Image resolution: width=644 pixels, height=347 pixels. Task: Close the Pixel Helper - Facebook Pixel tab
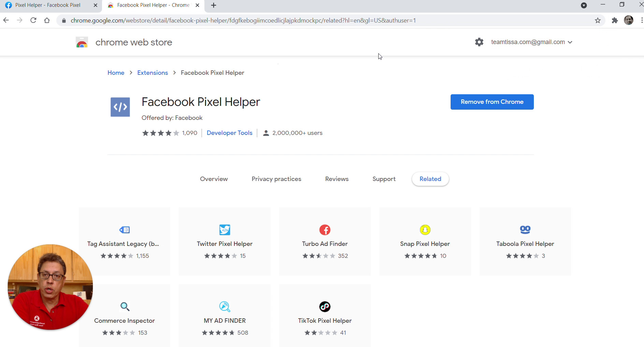(96, 5)
